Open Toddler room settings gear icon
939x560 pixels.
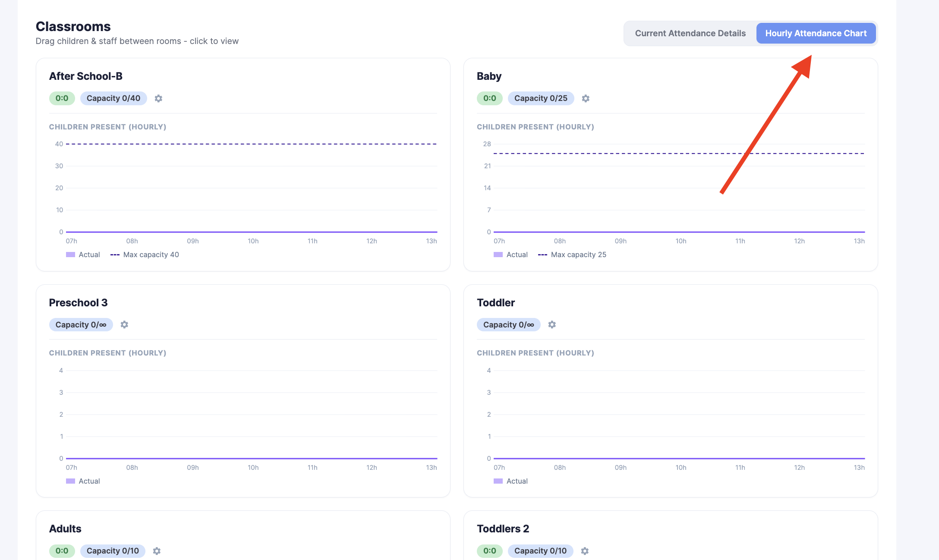tap(552, 324)
